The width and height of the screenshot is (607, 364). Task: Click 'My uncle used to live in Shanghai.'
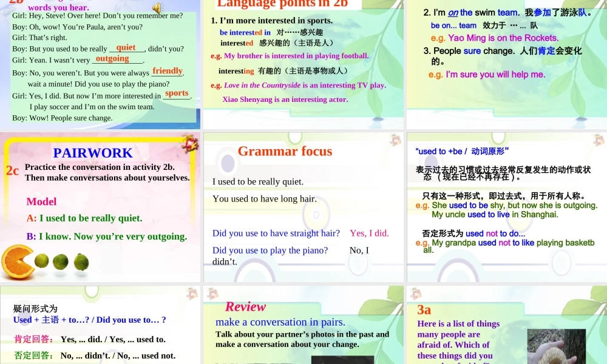(x=495, y=215)
